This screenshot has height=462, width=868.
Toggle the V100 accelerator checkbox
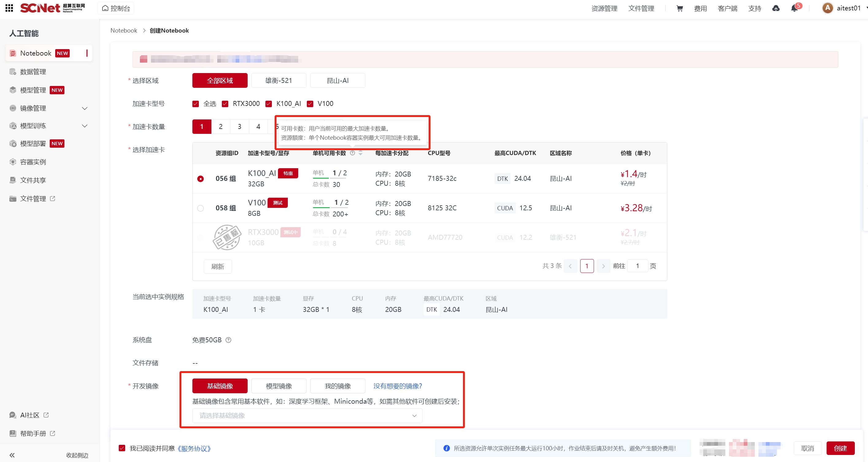tap(310, 104)
